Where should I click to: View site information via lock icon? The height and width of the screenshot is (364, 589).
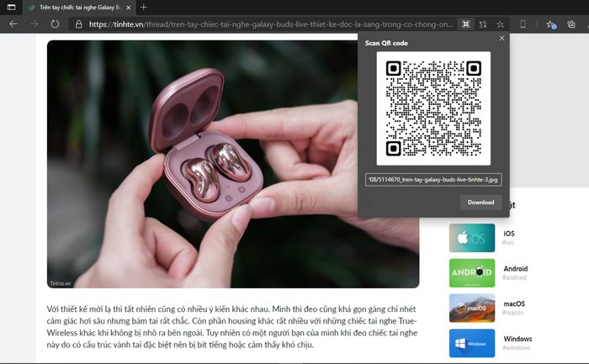point(78,24)
